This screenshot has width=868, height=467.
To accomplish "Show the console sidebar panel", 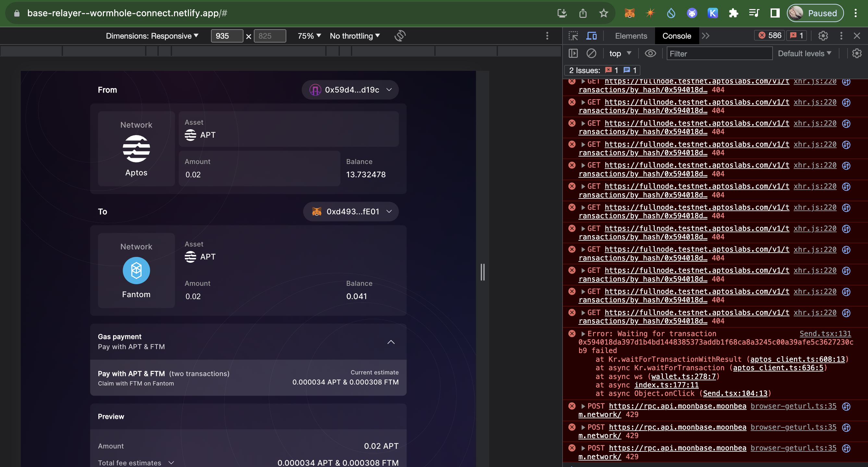I will point(573,53).
